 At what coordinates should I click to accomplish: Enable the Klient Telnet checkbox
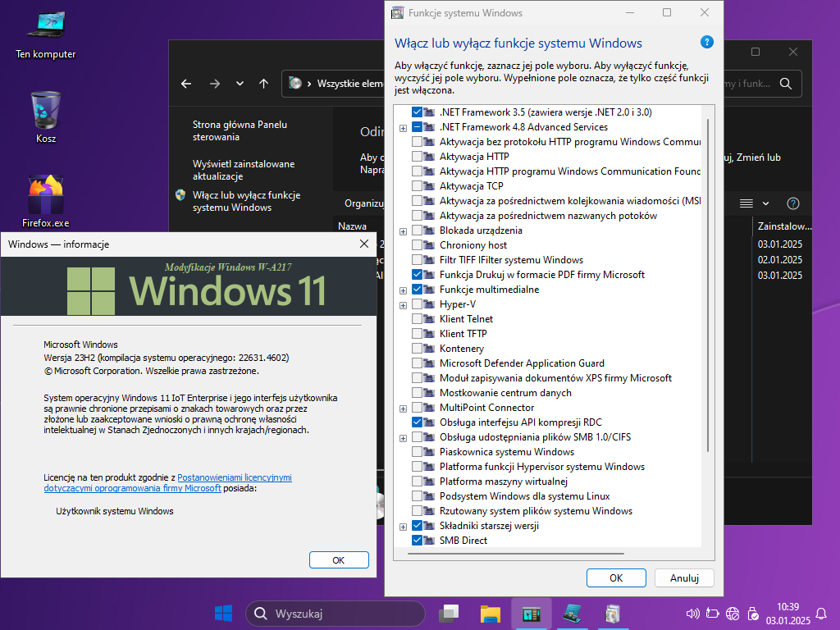418,319
